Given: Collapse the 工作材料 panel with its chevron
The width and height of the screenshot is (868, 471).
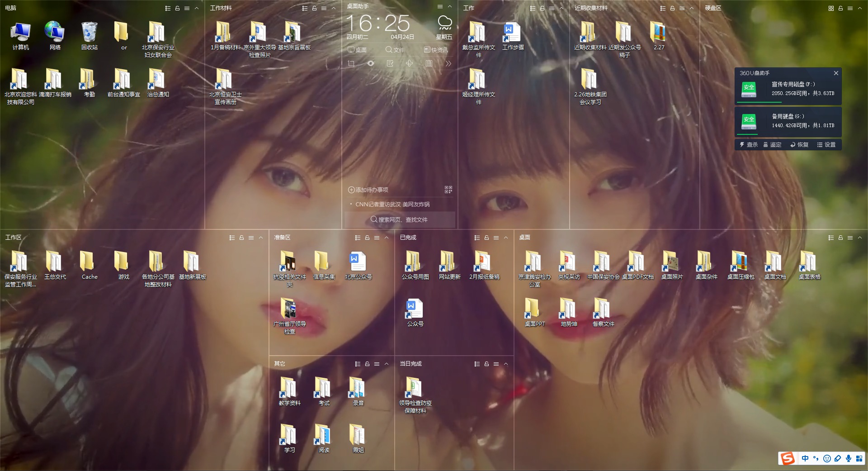Looking at the screenshot, I should coord(334,8).
